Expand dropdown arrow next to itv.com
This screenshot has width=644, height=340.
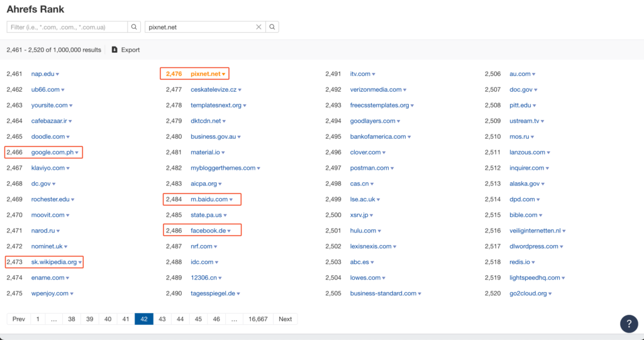point(374,74)
